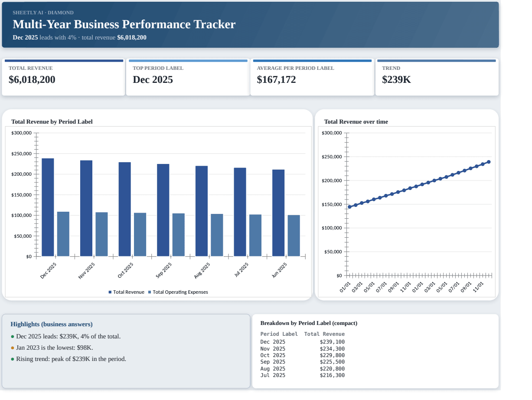Select the Nov 2025 Operating Expenses bar
The image size is (532, 400).
pos(101,234)
